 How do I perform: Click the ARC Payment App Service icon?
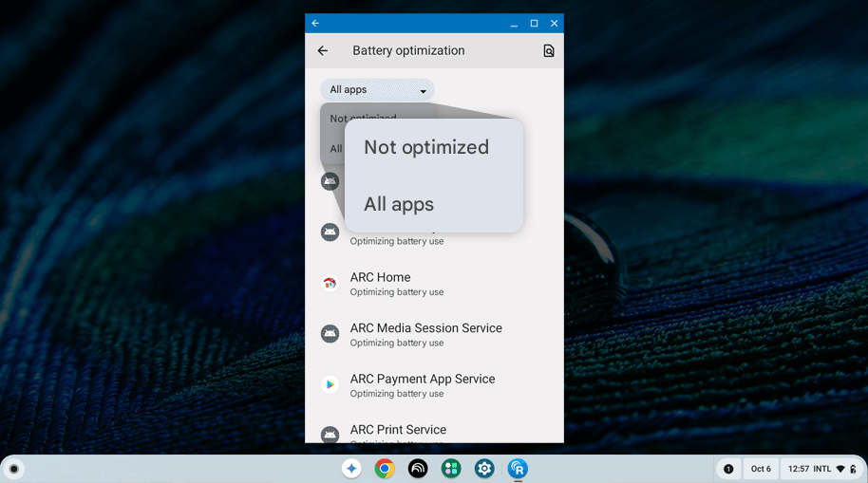pyautogui.click(x=330, y=384)
